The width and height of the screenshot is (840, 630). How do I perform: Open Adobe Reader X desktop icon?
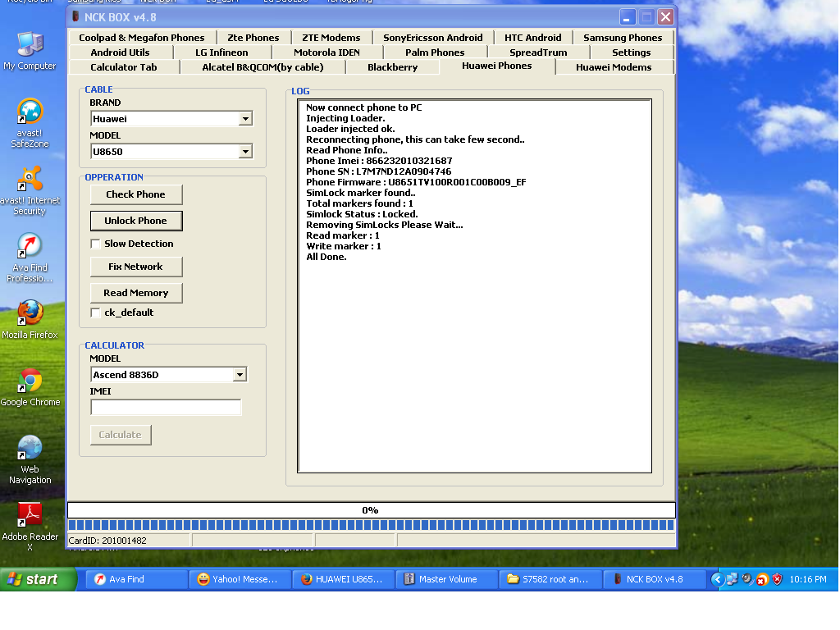click(x=30, y=517)
